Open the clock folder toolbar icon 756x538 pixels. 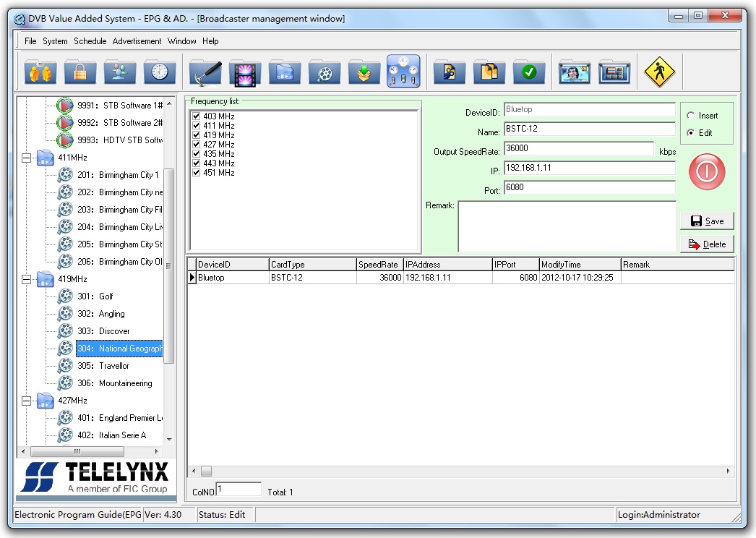pos(160,72)
